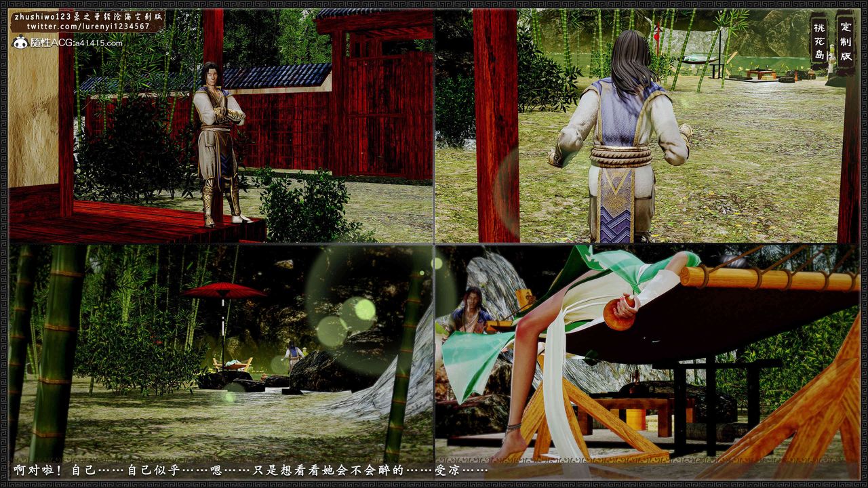Viewport: 868px width, 488px height.
Task: Select the top-right panel showing man's back
Action: point(646,126)
